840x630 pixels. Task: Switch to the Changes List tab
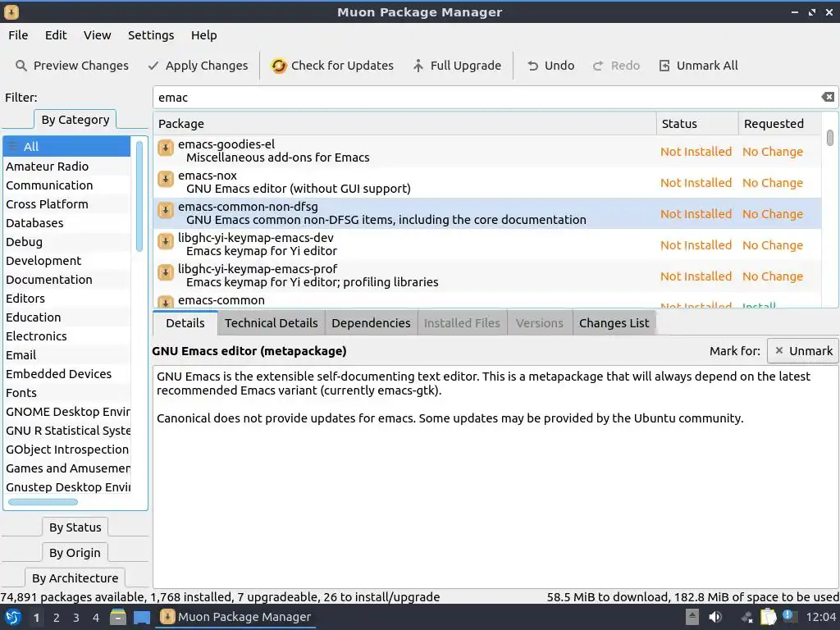tap(614, 323)
